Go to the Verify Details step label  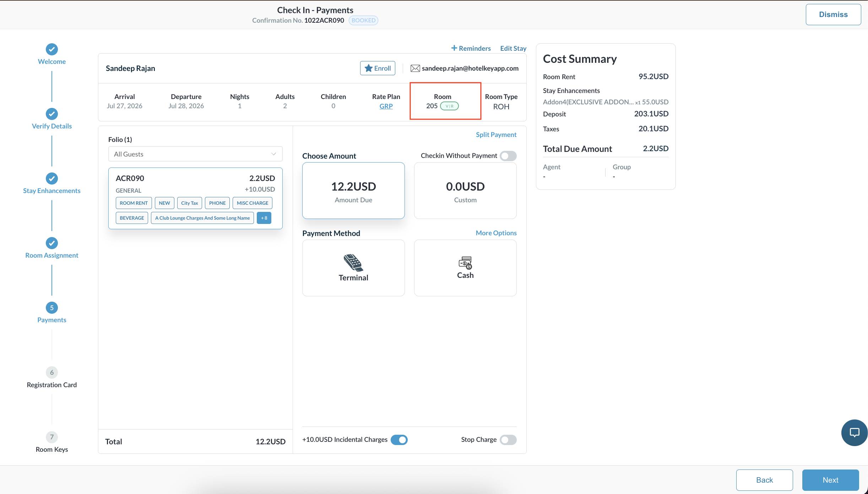(x=52, y=126)
